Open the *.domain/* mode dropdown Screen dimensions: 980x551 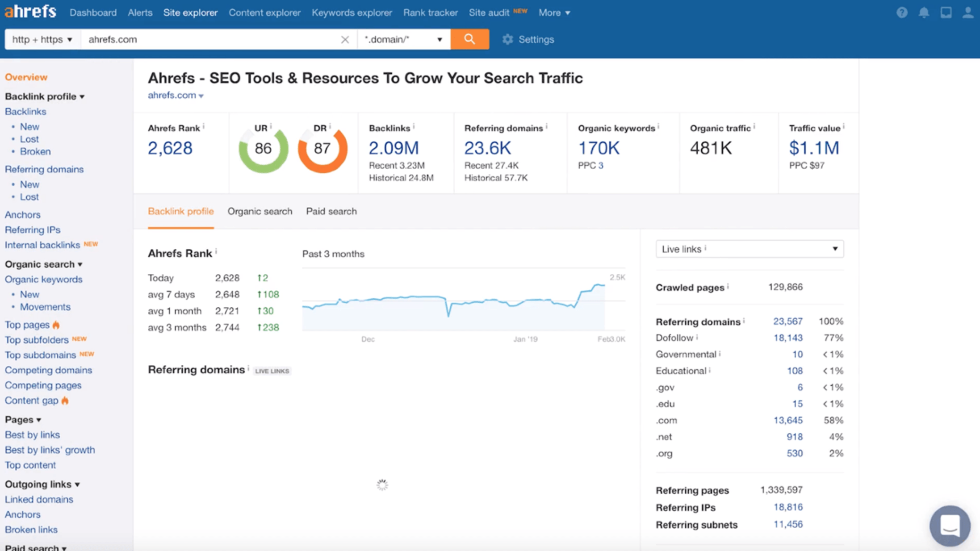point(404,39)
